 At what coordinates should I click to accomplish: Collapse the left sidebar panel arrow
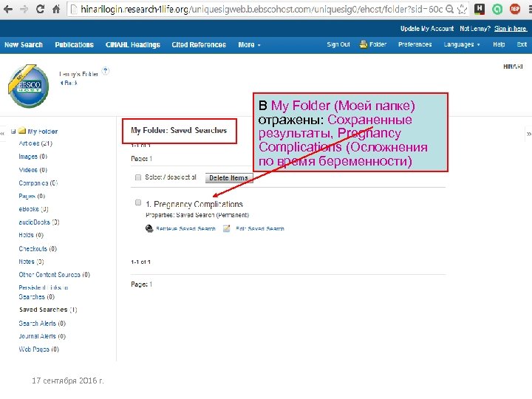(x=2, y=133)
